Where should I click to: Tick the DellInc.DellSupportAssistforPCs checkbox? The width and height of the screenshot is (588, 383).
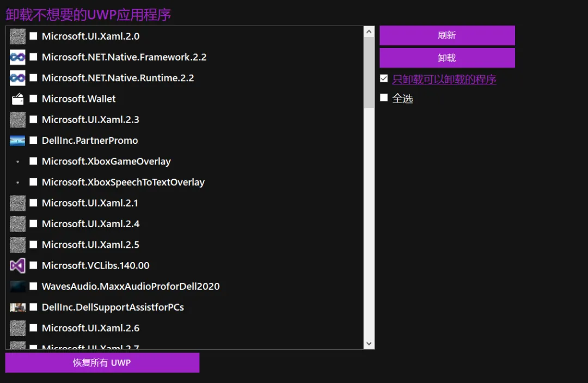pyautogui.click(x=33, y=307)
